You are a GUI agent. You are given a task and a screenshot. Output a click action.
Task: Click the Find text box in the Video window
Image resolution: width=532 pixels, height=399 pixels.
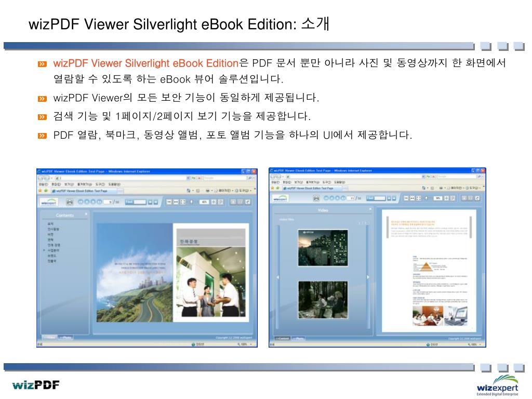380,198
